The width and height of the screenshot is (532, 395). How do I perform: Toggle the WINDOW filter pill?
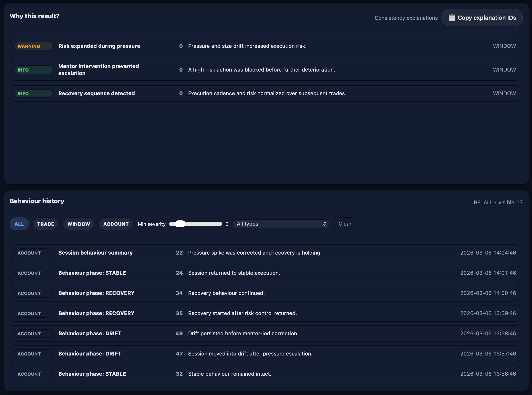(x=79, y=224)
